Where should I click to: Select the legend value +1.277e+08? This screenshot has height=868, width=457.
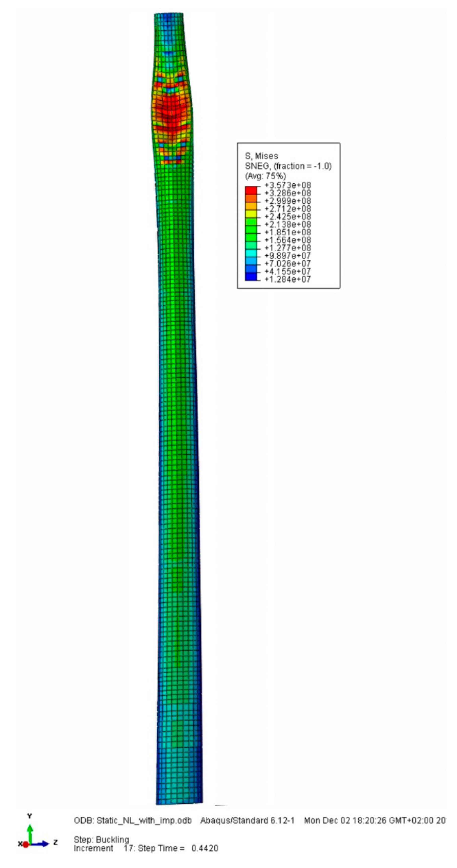click(288, 248)
